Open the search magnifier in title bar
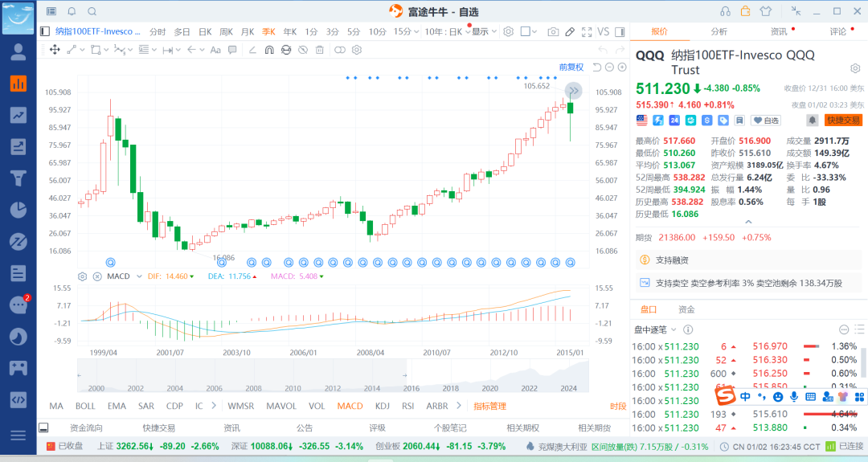The height and width of the screenshot is (462, 868). coord(92,11)
